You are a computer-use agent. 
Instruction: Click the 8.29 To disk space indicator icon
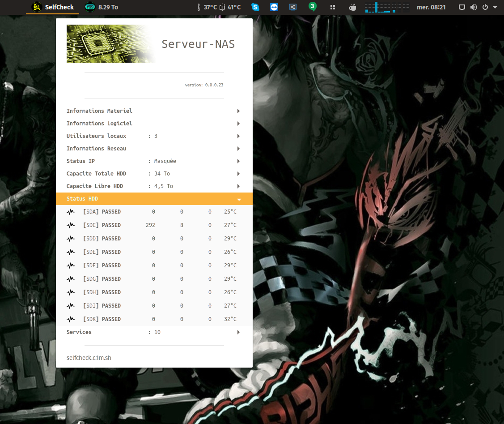pos(90,7)
